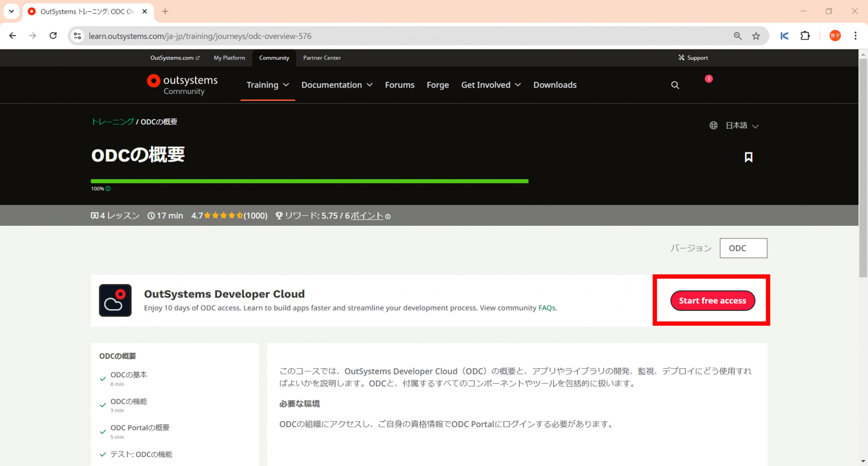The image size is (868, 466).
Task: Reload the current page
Action: (x=53, y=36)
